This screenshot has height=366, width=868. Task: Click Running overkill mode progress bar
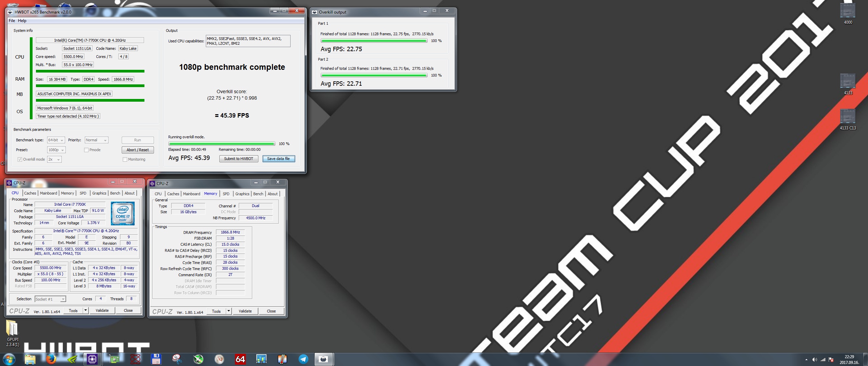pyautogui.click(x=222, y=144)
